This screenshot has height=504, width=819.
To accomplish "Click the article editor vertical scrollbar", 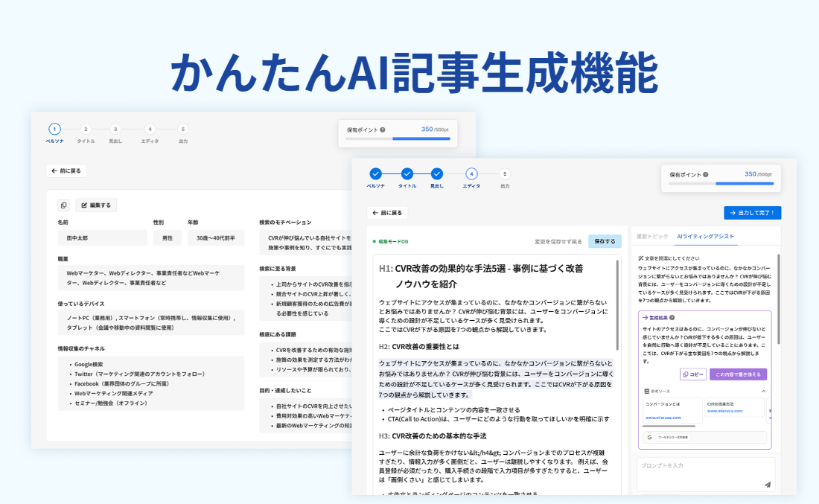I will coord(617,305).
